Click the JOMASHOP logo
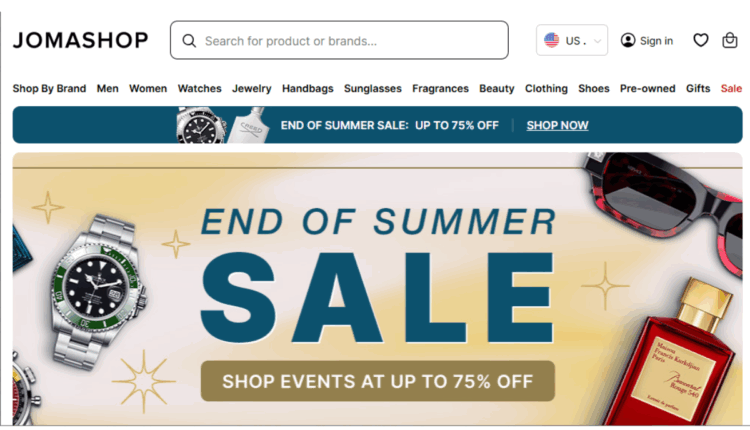This screenshot has height=430, width=750. coord(80,40)
